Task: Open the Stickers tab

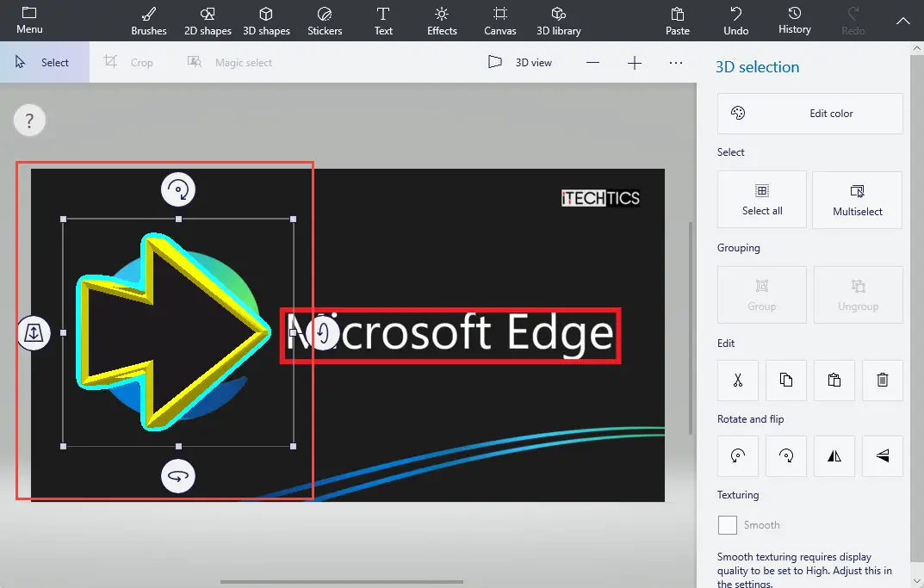Action: (325, 21)
